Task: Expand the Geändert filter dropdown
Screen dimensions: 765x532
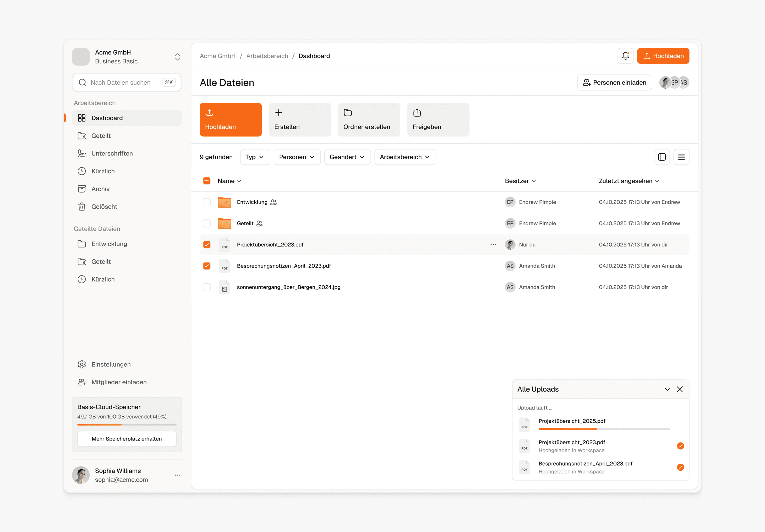Action: (x=347, y=157)
